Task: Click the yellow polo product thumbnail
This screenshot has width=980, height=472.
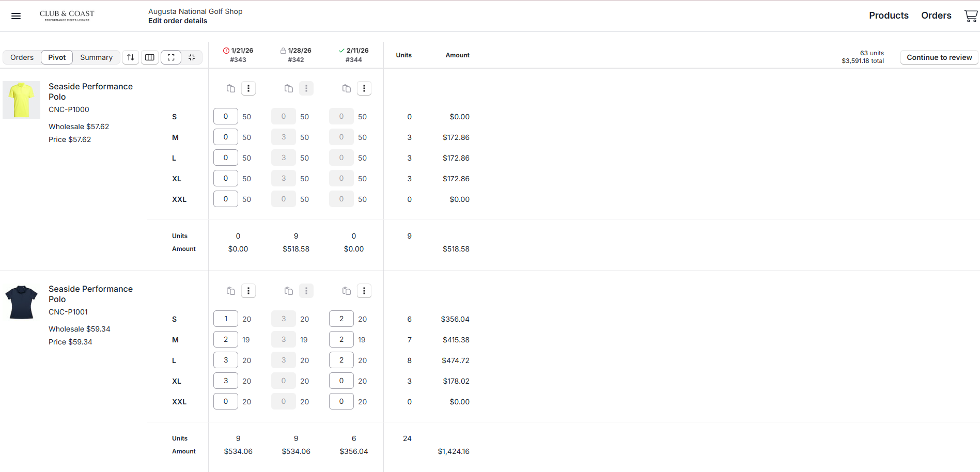Action: point(21,100)
